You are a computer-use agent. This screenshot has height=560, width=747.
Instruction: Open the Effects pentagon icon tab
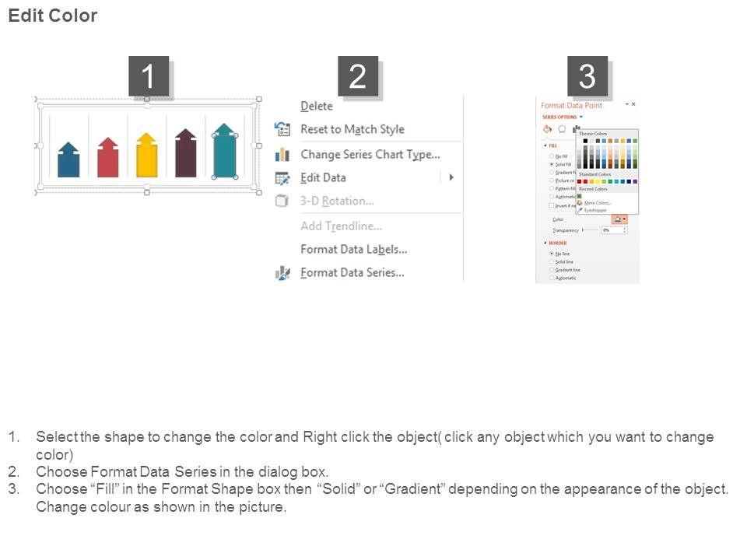pos(561,129)
